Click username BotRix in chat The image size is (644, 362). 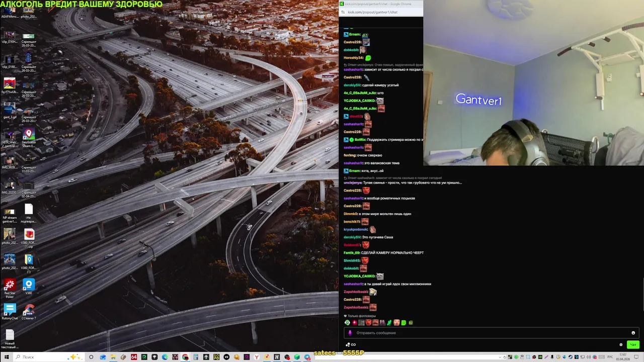(360, 140)
